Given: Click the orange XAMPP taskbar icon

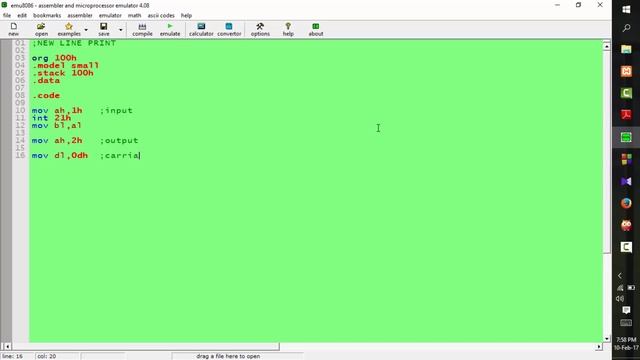Looking at the screenshot, I should (626, 71).
